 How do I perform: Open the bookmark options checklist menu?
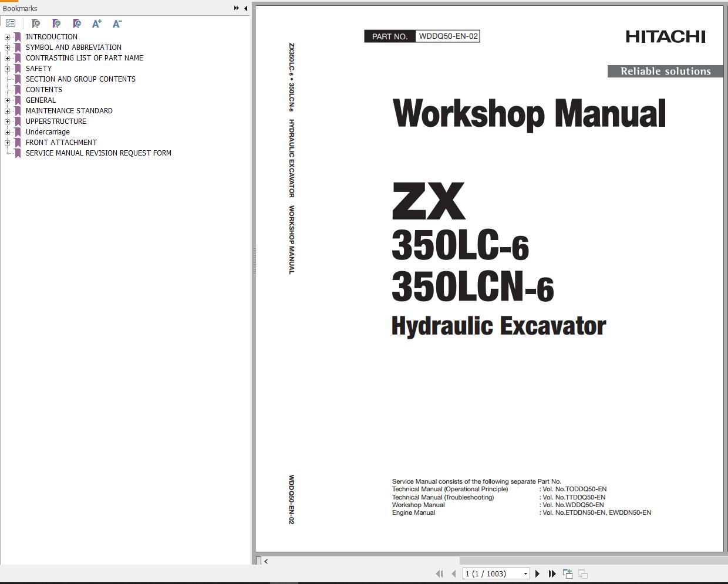coord(11,23)
